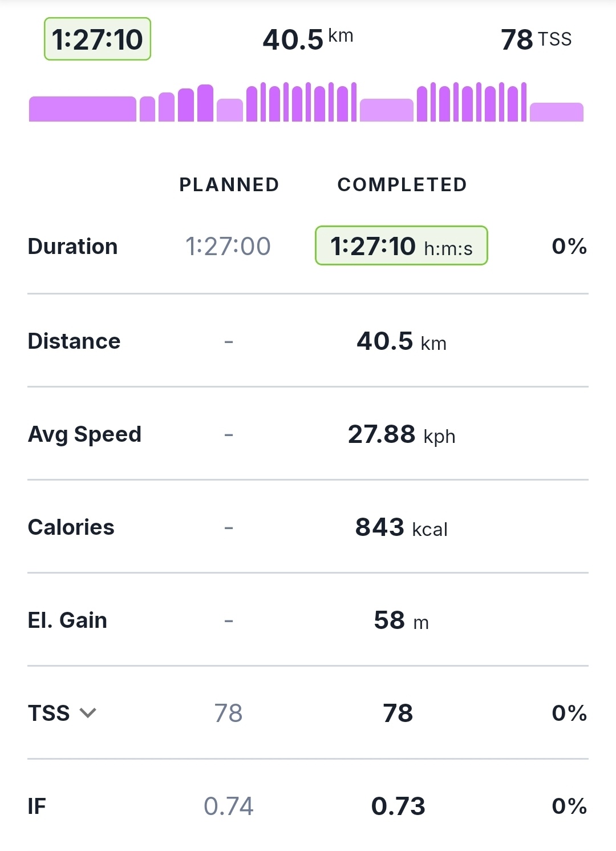Edit the completed Calories value 843 kcal
This screenshot has height=851, width=616.
[401, 527]
